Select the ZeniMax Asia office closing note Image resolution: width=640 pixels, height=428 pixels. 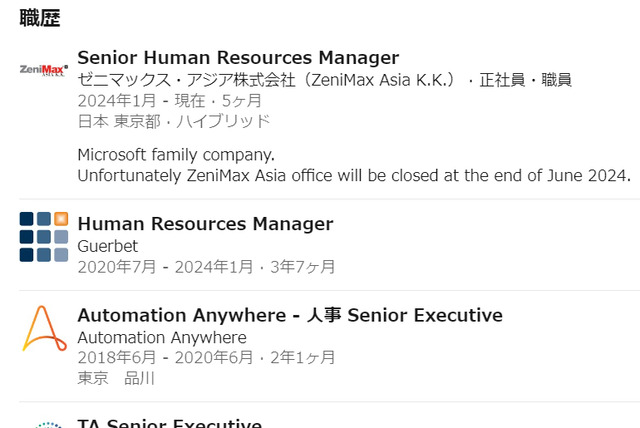(354, 175)
